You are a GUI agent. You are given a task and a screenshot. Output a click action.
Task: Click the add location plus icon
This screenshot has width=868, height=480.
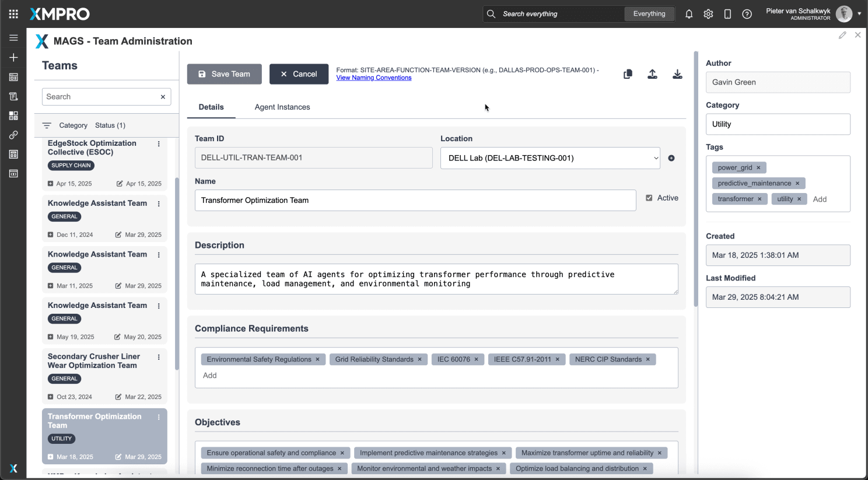click(x=671, y=158)
